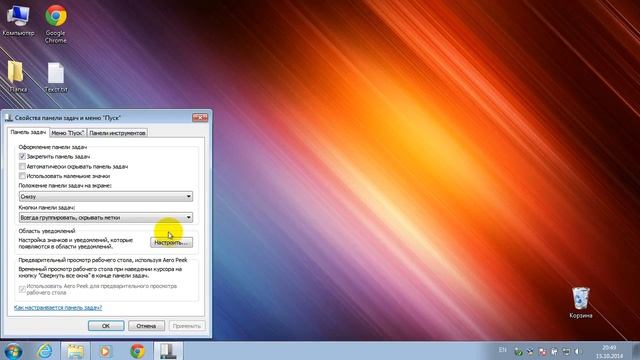Open the network tray icon
This screenshot has height=360, width=640.
566,351
